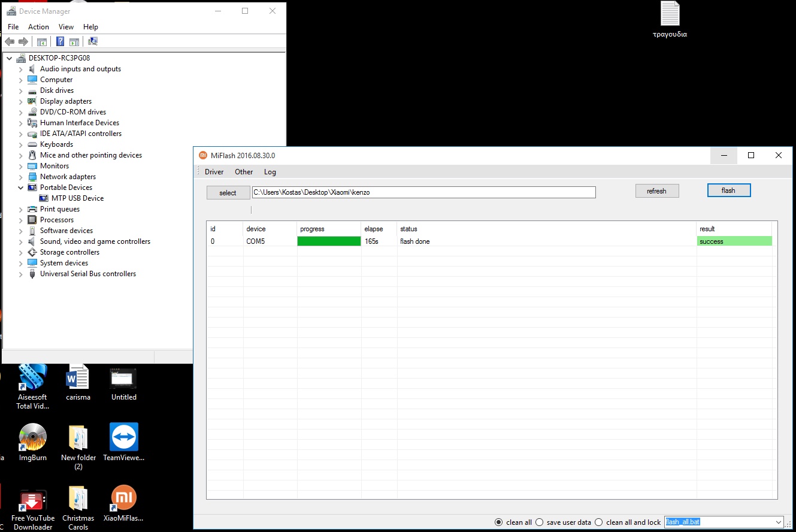The width and height of the screenshot is (796, 532).
Task: Click the Disk drives category icon
Action: (x=32, y=90)
